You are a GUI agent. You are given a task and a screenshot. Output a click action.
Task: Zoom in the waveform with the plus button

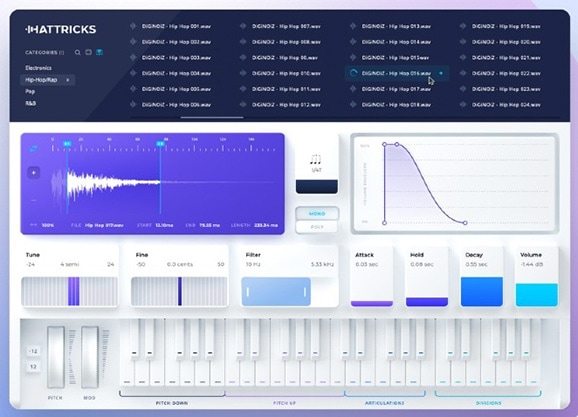[x=34, y=173]
